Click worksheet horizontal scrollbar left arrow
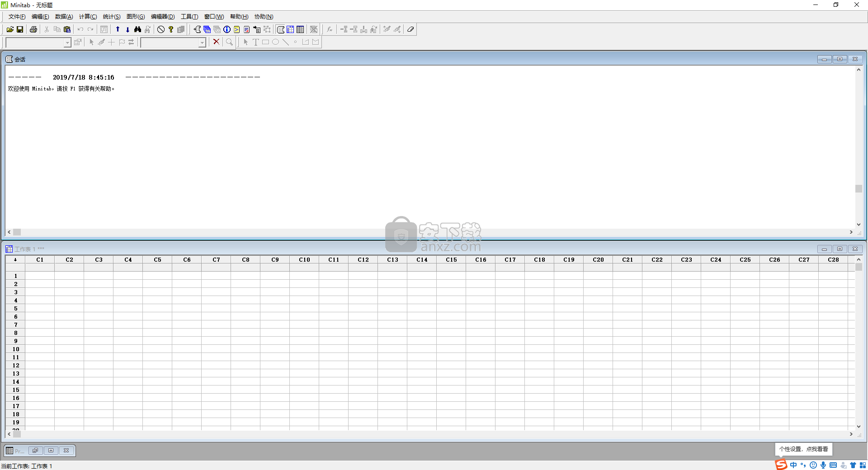Screen dimensions: 868x470 coord(9,434)
